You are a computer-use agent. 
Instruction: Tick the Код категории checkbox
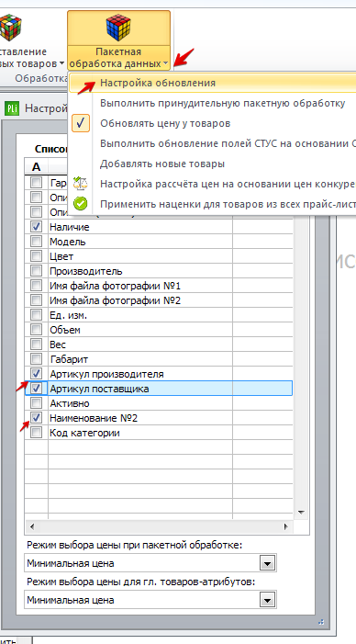tap(37, 433)
